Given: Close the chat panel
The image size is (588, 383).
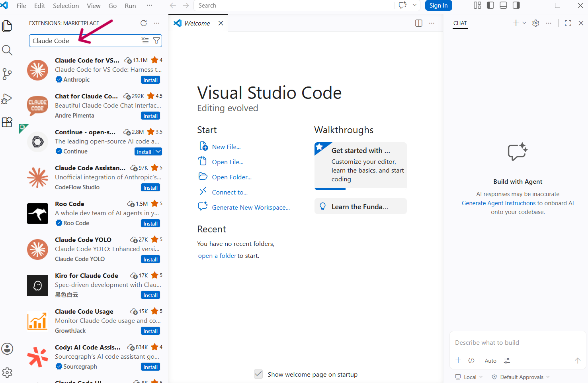Looking at the screenshot, I should tap(581, 23).
